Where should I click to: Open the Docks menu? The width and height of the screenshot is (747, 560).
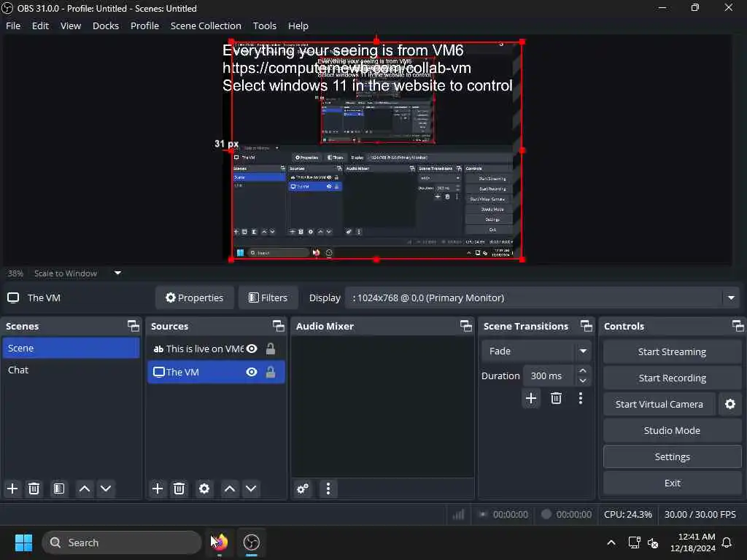click(106, 26)
